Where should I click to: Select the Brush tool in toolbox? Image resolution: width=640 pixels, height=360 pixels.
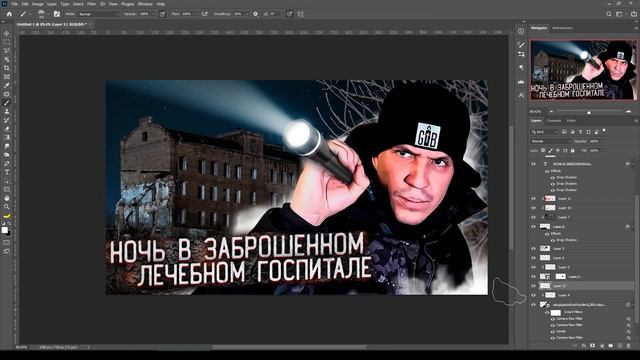click(7, 102)
